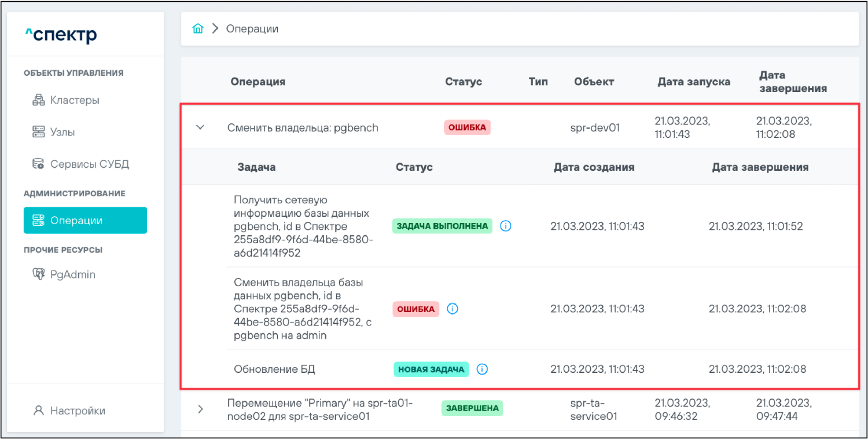Click the home icon in breadcrumb

coord(198,28)
